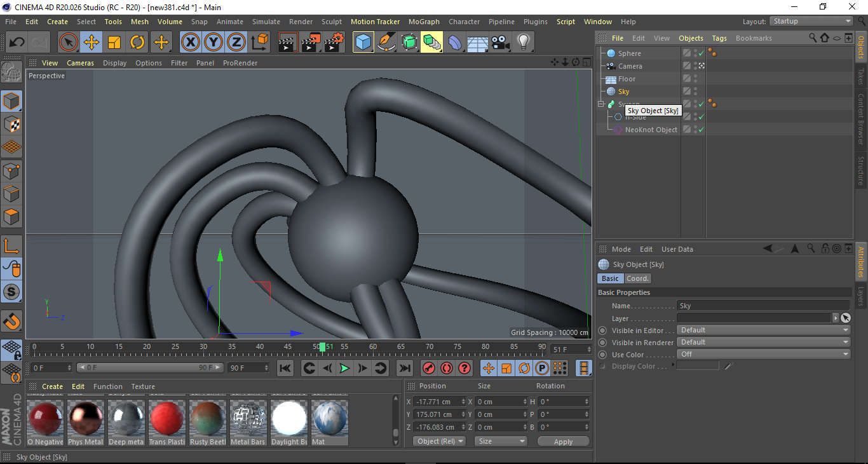Click the coordinate system icon
Image resolution: width=868 pixels, height=464 pixels.
click(x=259, y=43)
